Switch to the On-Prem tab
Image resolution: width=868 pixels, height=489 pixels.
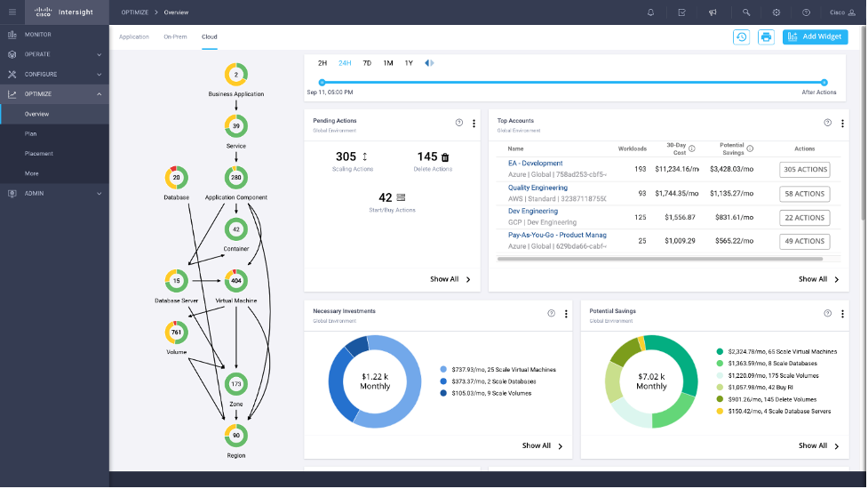tap(175, 36)
